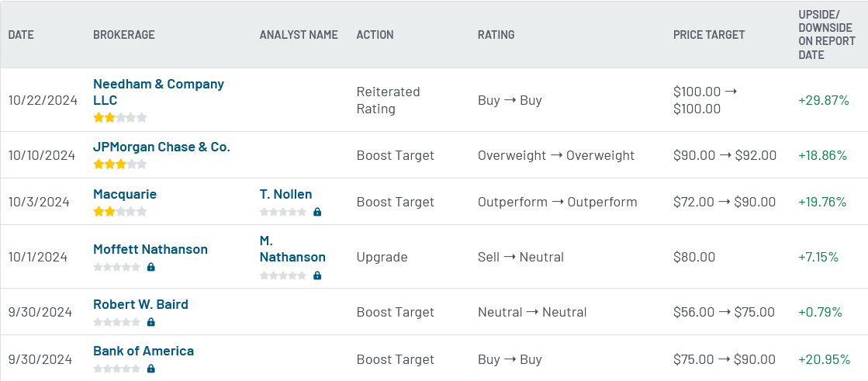
Task: Click JPMorgan Chase three-star rating
Action: [120, 164]
